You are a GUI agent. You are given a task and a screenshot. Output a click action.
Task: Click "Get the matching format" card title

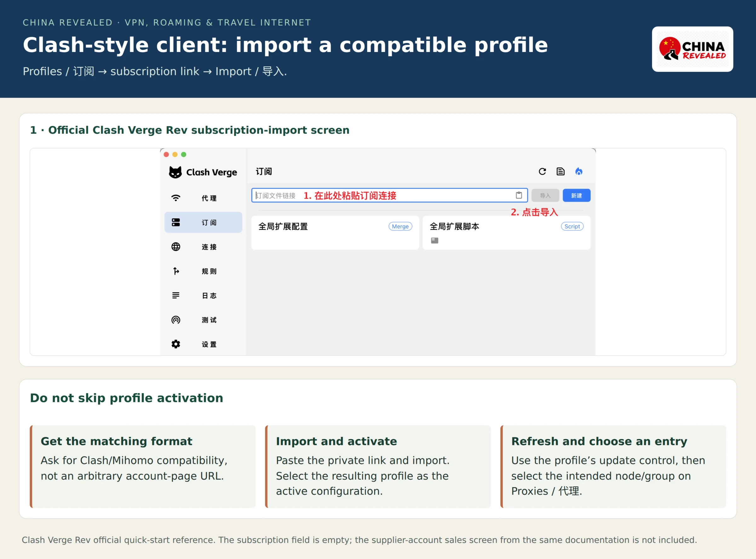pos(117,441)
